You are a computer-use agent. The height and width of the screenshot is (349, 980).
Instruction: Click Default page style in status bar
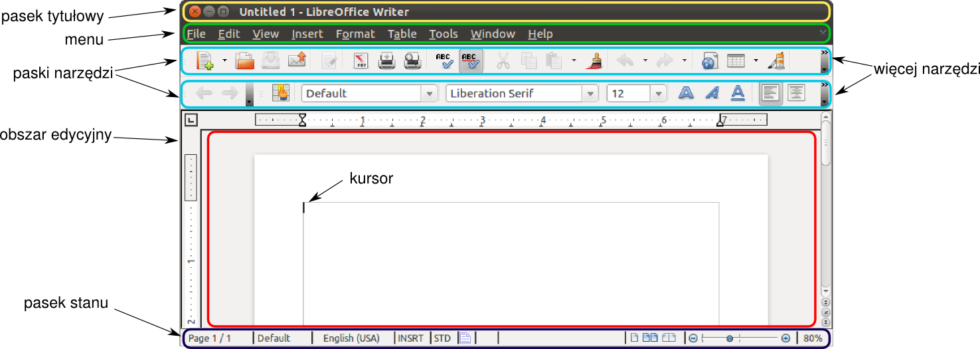point(274,338)
